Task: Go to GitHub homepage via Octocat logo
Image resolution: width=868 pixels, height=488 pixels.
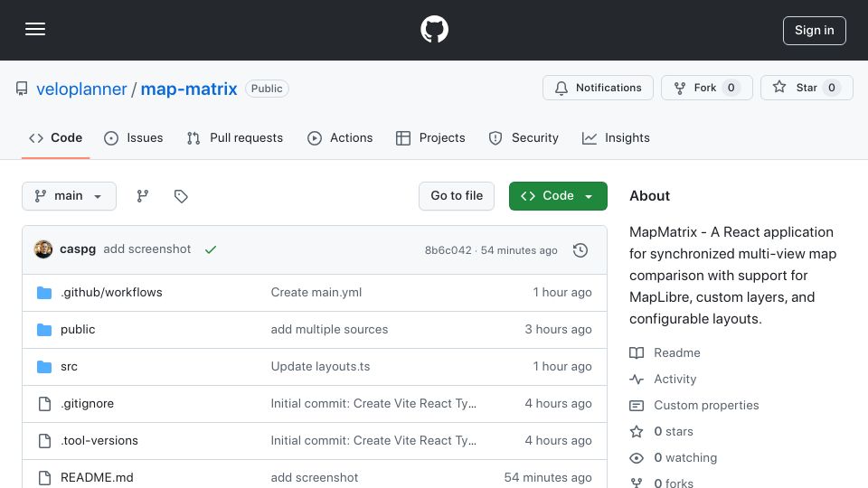Action: (x=434, y=29)
